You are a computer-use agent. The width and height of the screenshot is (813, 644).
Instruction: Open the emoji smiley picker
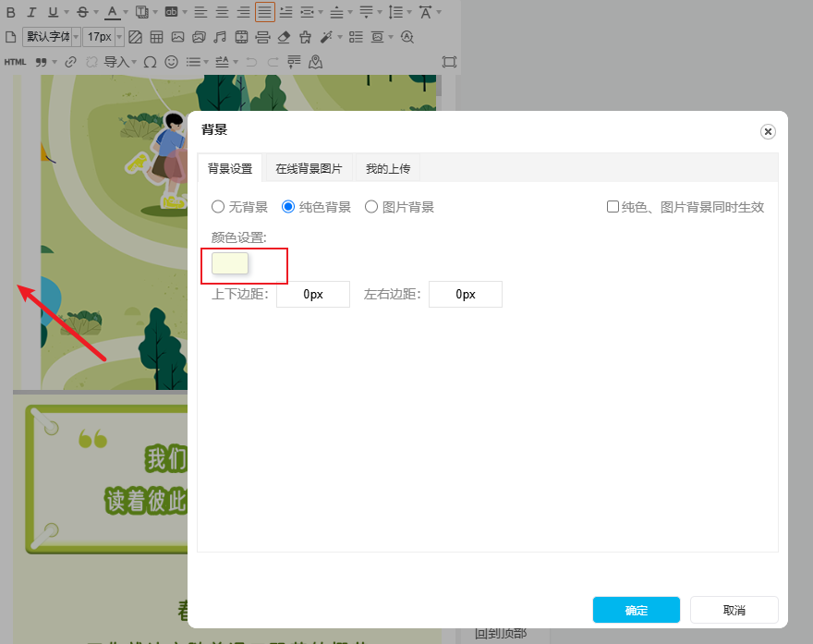(171, 62)
